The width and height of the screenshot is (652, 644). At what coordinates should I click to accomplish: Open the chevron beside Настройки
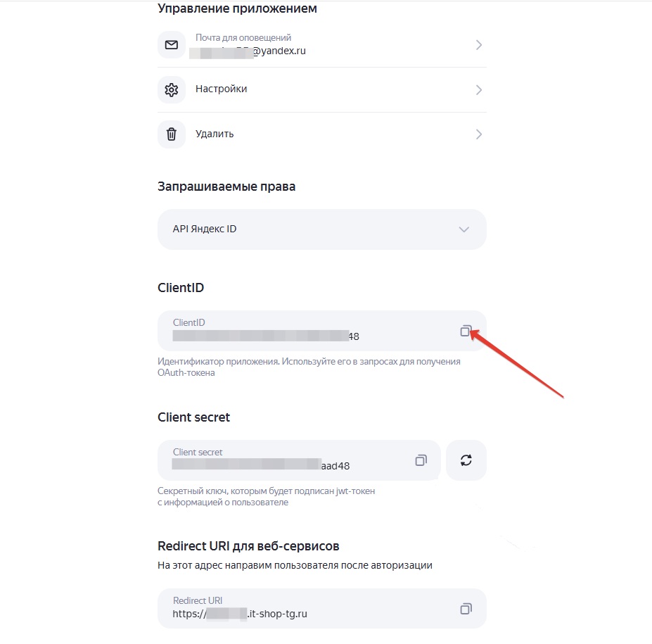(x=478, y=90)
